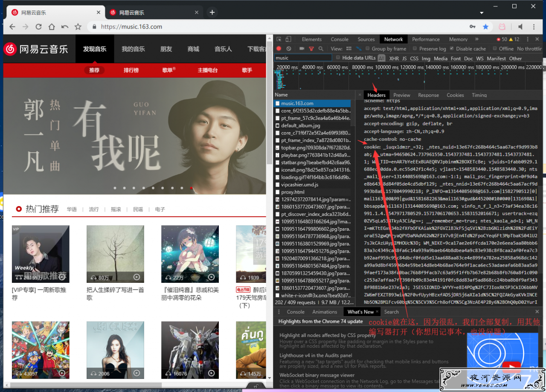
Task: Click the red errors count 50 indicator
Action: pos(501,39)
